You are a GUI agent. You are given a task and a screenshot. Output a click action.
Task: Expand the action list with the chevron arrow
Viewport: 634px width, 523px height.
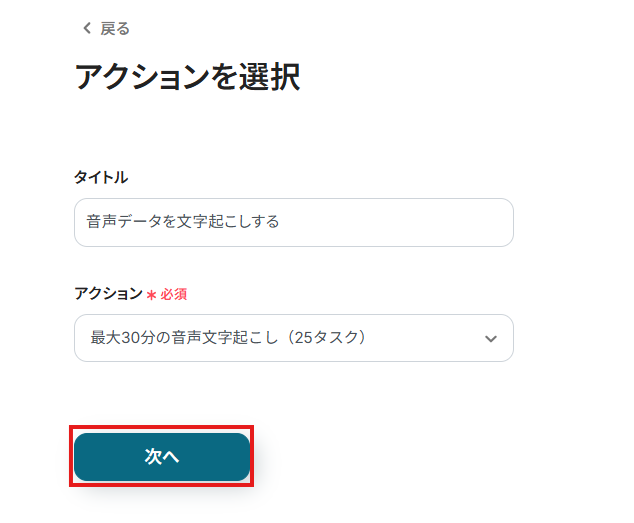pos(490,339)
